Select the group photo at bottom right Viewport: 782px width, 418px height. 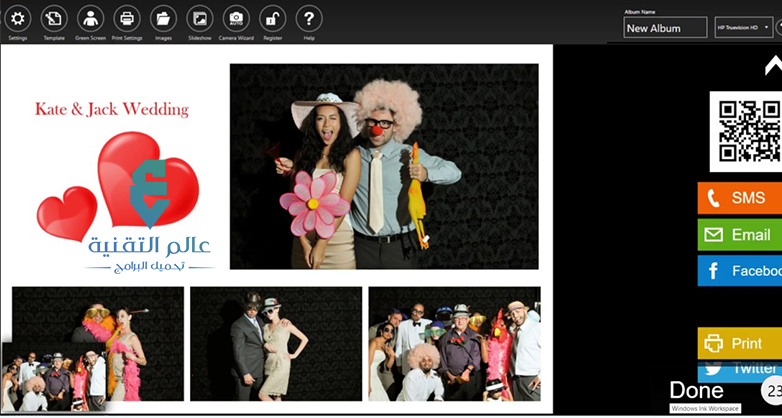pos(454,344)
